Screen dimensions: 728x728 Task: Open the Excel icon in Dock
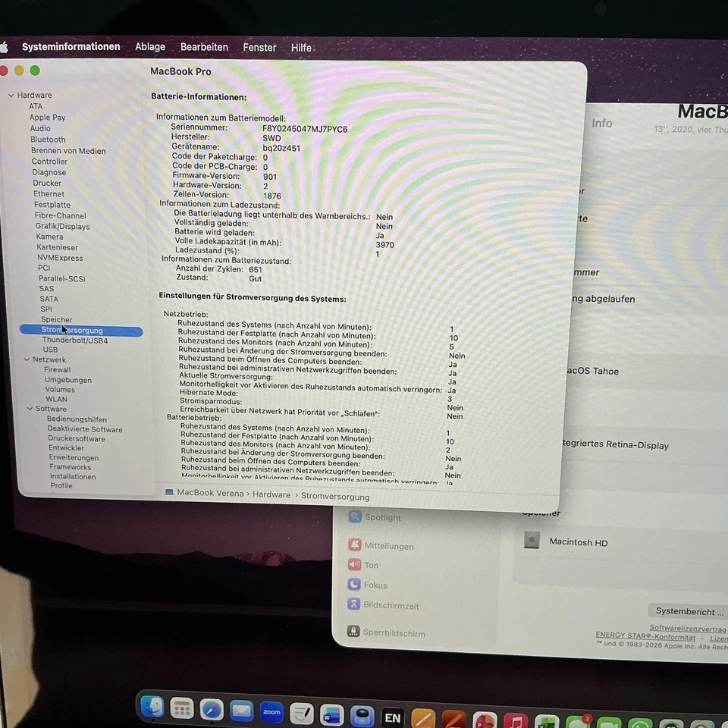click(x=547, y=721)
